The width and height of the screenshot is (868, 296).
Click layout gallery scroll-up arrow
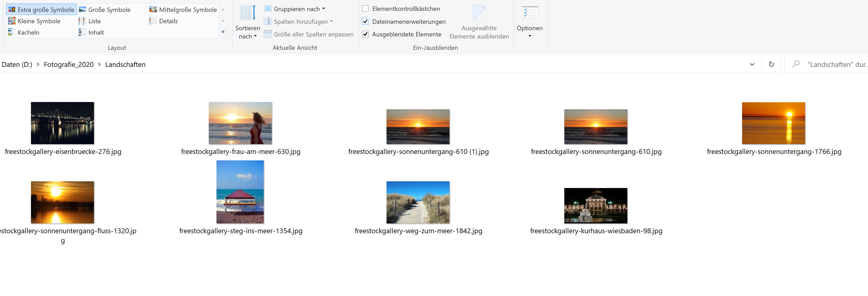tap(223, 10)
